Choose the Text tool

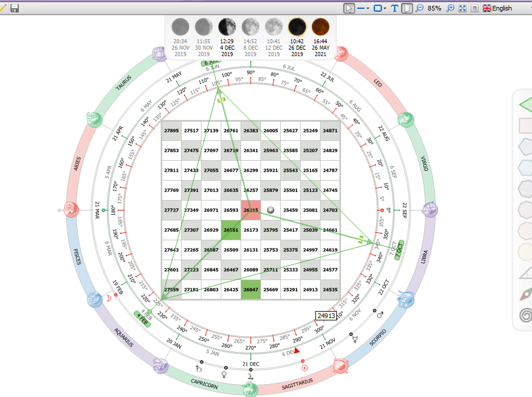[x=395, y=8]
